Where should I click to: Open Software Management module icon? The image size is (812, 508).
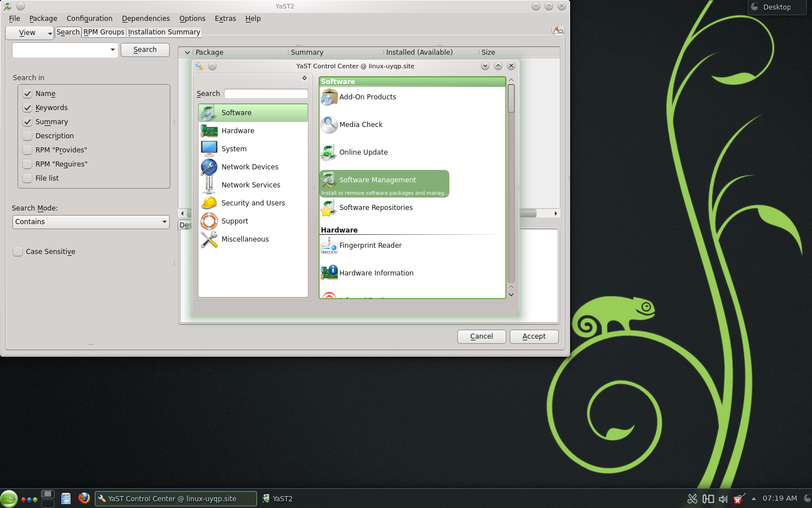[x=329, y=180]
